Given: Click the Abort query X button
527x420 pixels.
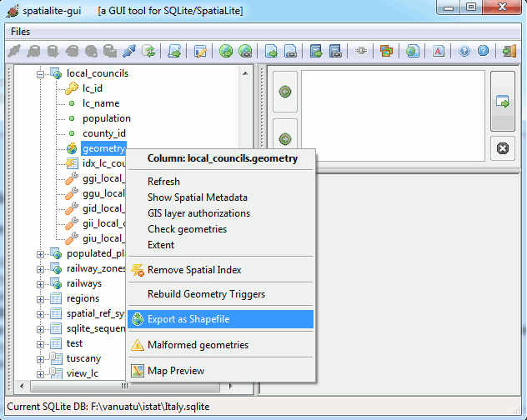Looking at the screenshot, I should point(503,148).
